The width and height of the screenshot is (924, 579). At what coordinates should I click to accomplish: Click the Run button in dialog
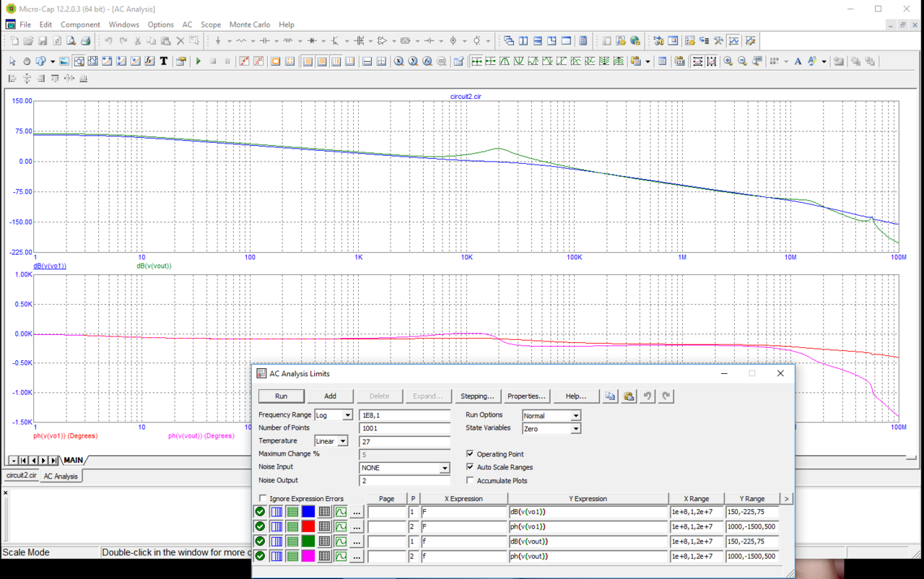[x=282, y=396]
